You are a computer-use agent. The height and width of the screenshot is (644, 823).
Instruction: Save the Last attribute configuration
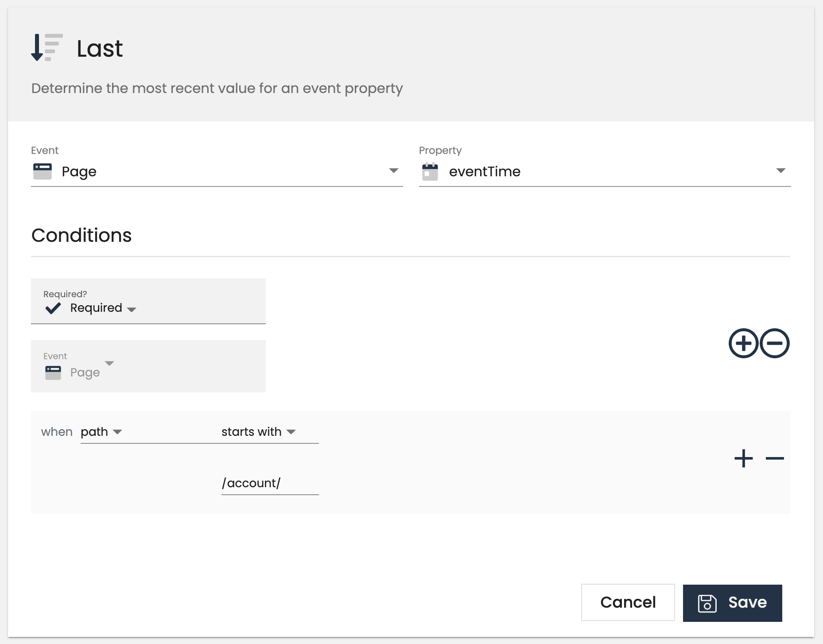(x=732, y=603)
